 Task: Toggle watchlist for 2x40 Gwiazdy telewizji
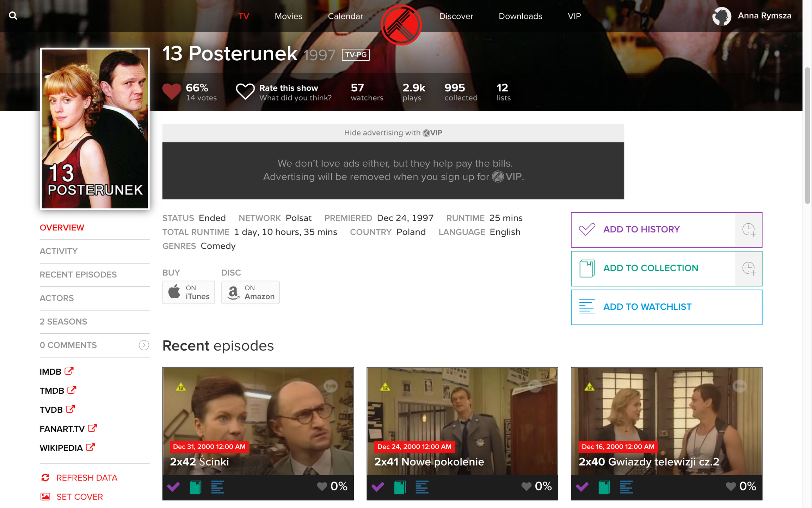(x=626, y=487)
